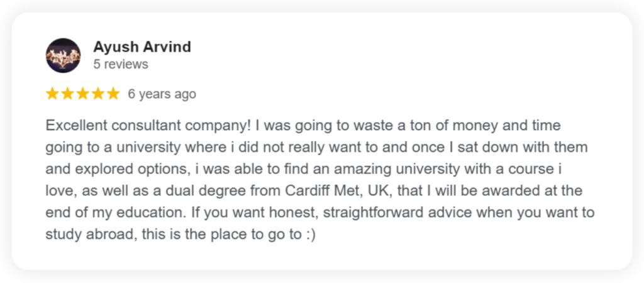This screenshot has height=283, width=644.
Task: Select the fifth last rating star
Action: [113, 94]
